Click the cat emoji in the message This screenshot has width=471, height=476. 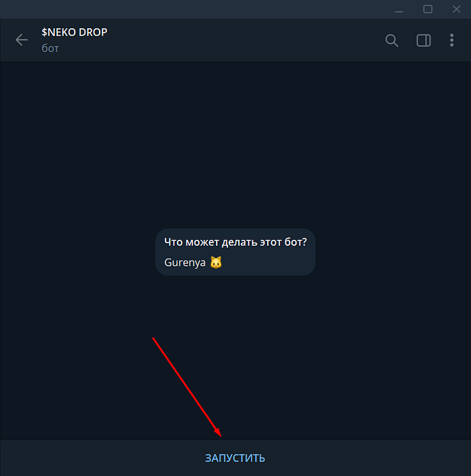coord(216,263)
